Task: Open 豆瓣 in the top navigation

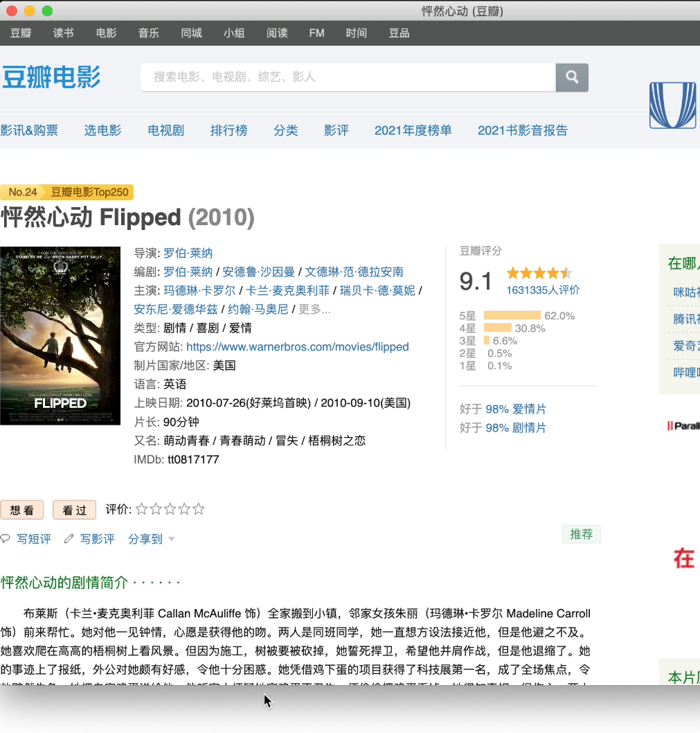Action: click(21, 33)
